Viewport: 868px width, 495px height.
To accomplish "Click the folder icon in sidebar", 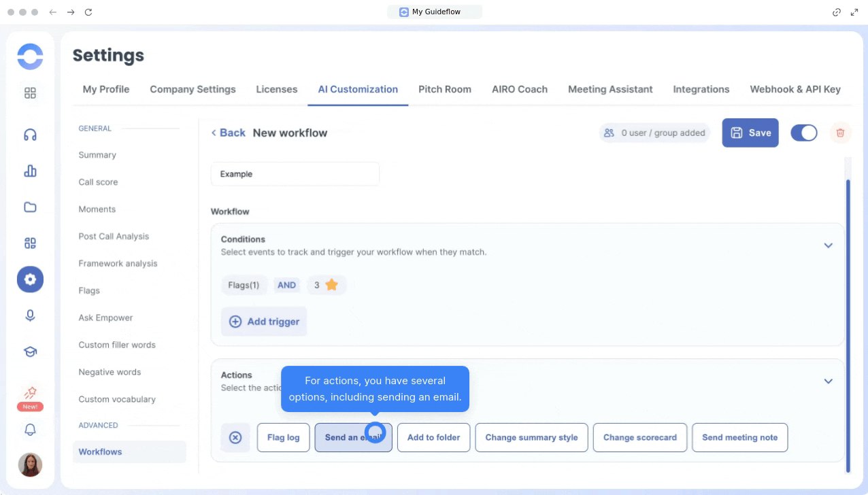I will (x=30, y=207).
